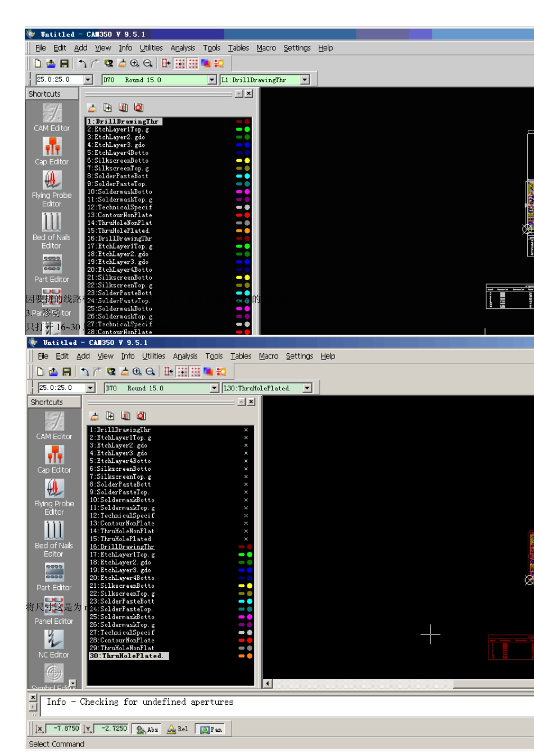Toggle grid visibility icon in lower window
Screen dimensions: 534x756
click(195, 372)
